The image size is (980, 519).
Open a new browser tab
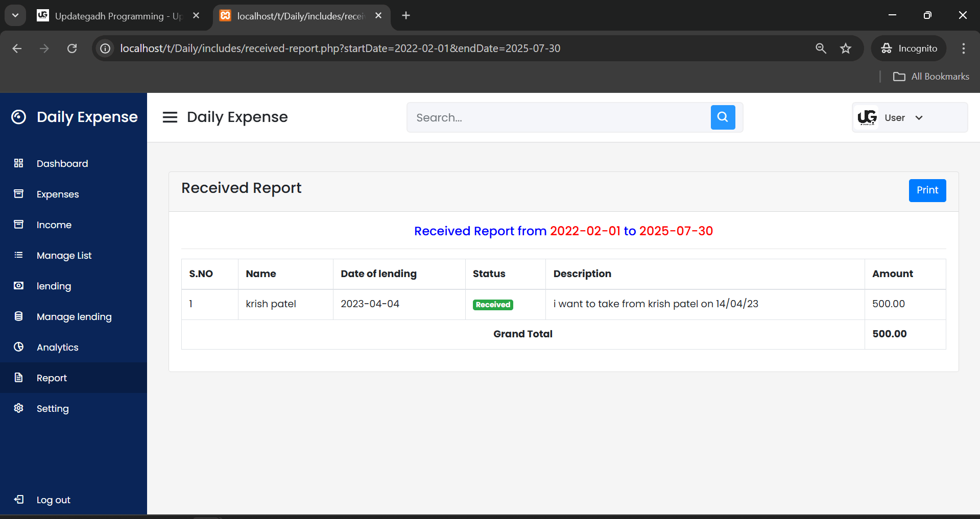[406, 16]
